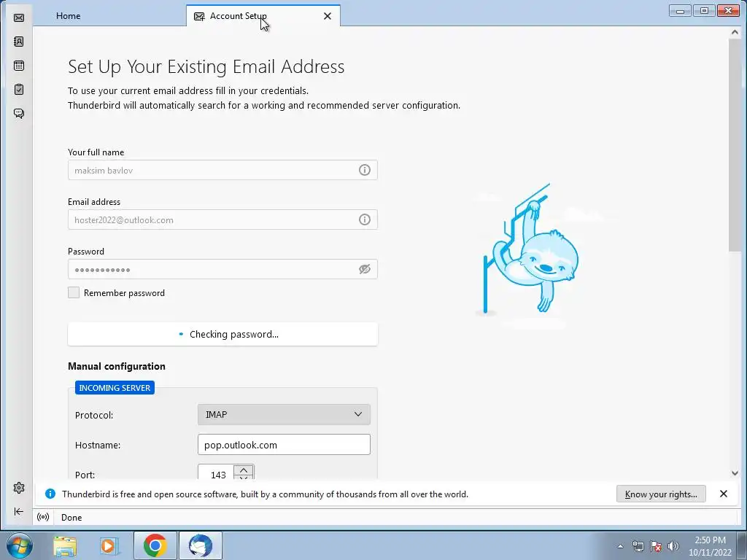Click the network tray icon
Viewport: 747px width, 560px height.
(638, 546)
